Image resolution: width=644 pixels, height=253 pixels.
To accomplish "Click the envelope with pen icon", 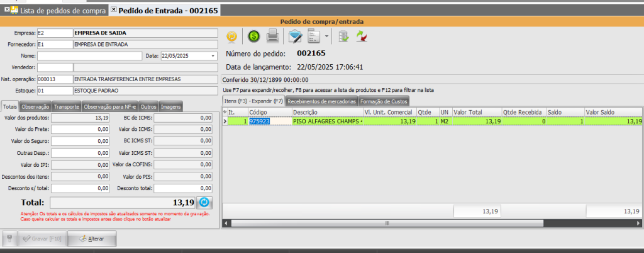I will coord(295,37).
